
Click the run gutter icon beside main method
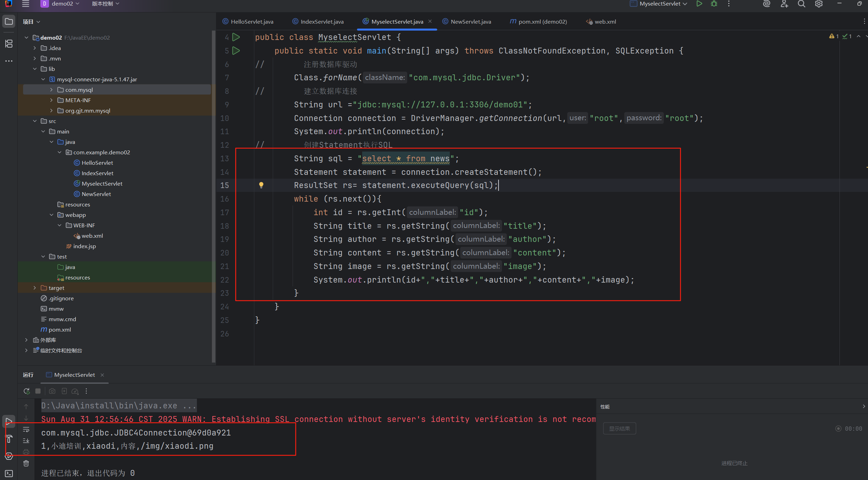(236, 51)
